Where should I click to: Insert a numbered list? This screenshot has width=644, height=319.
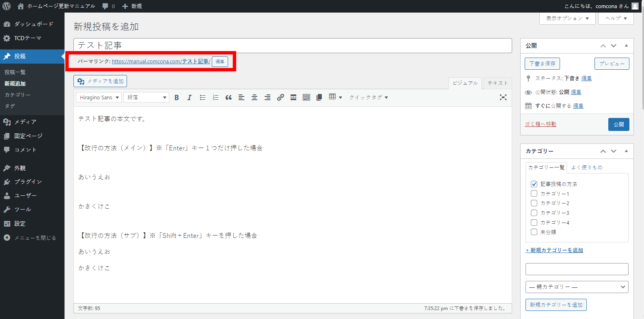coord(215,98)
